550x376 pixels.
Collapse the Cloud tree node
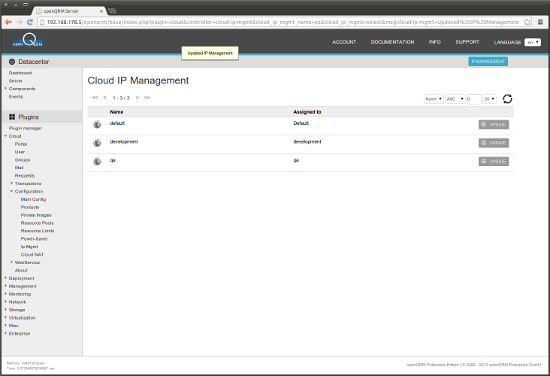coord(6,136)
